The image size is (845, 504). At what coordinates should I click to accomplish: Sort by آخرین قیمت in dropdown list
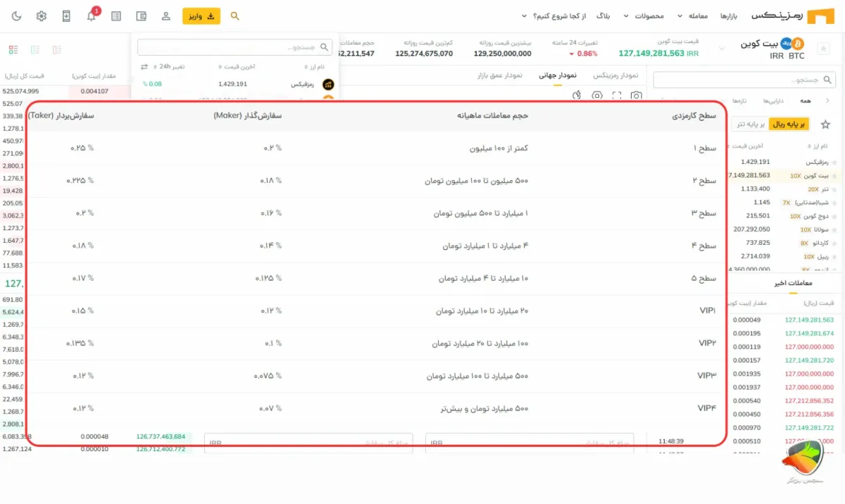(237, 67)
